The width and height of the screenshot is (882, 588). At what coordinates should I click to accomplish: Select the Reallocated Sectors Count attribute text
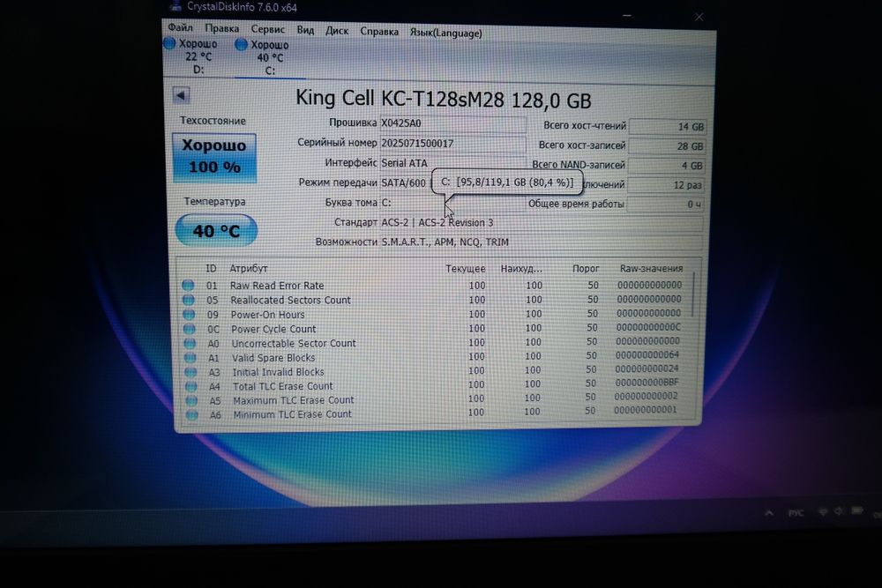290,301
